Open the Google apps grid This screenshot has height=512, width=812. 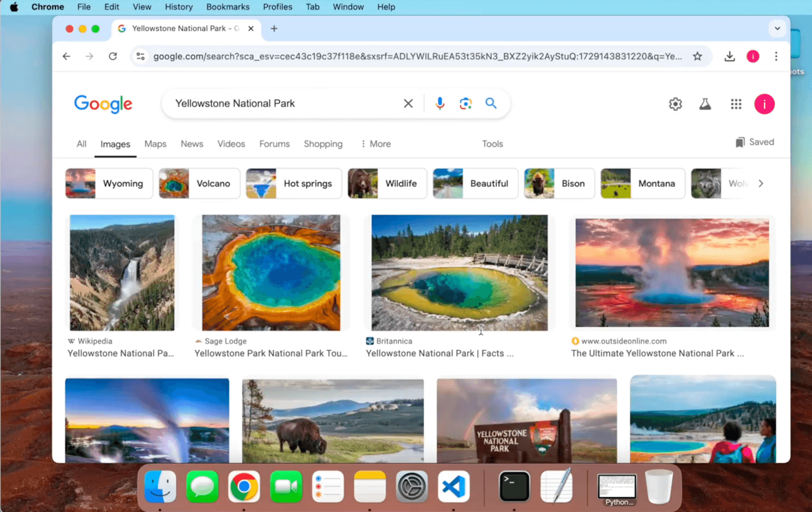point(736,104)
